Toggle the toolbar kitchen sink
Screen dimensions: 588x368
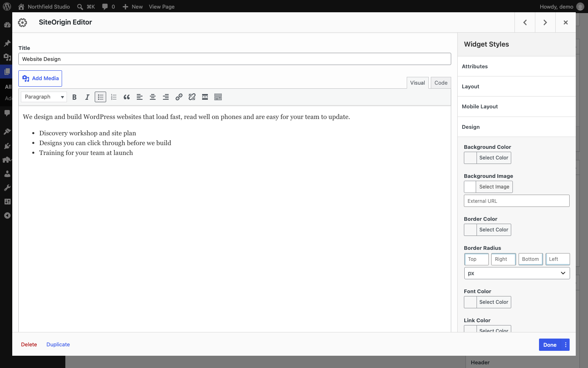(x=218, y=97)
